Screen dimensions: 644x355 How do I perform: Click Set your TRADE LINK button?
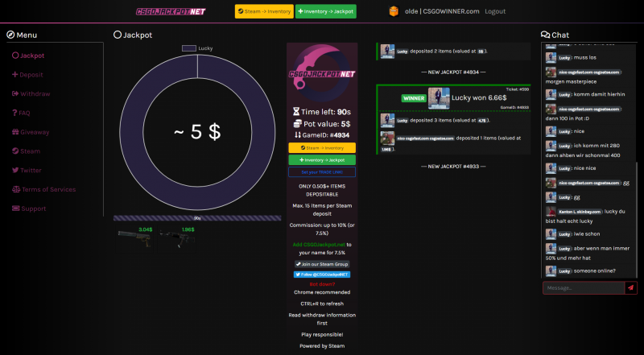[322, 172]
